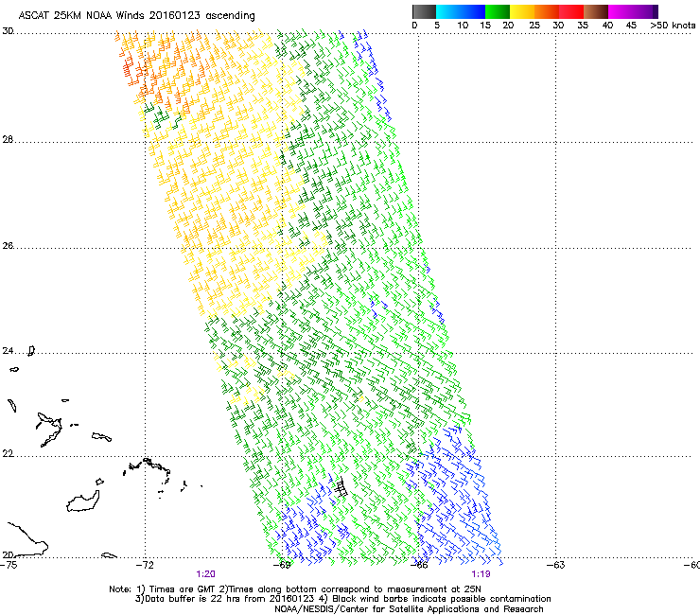Click the longitude label '-66'
Image resolution: width=700 pixels, height=615 pixels.
click(419, 566)
